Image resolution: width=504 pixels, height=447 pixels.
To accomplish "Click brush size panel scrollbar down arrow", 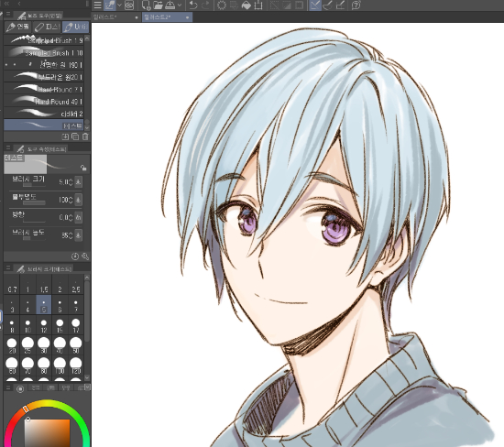I will [x=87, y=377].
